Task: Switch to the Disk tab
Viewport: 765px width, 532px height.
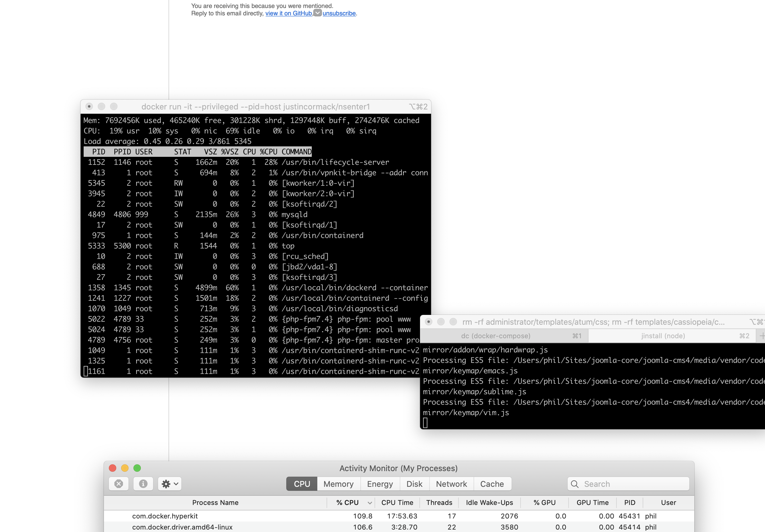Action: coord(414,484)
